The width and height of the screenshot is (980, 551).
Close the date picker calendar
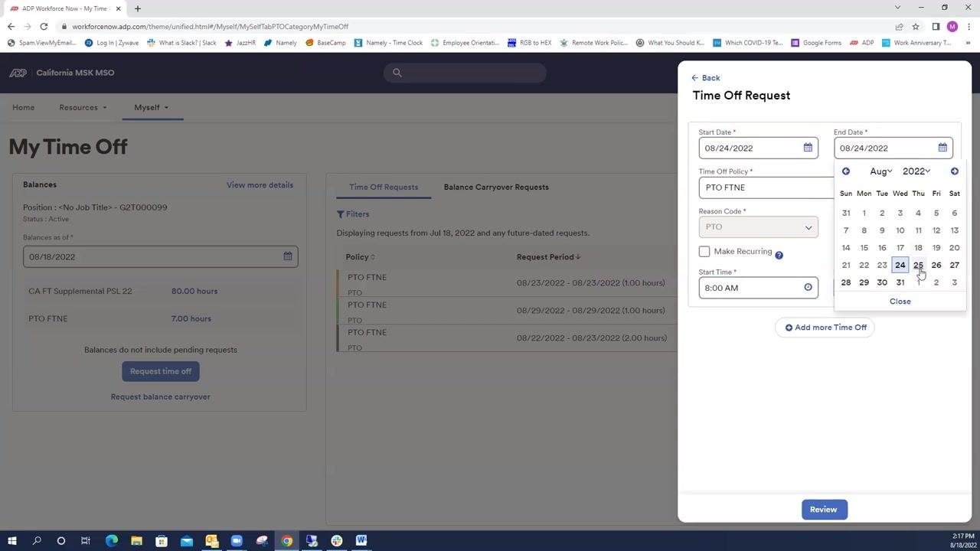coord(900,302)
